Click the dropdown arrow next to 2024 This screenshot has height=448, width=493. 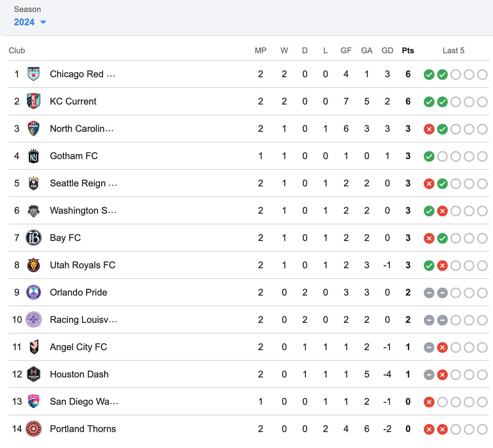tap(43, 22)
